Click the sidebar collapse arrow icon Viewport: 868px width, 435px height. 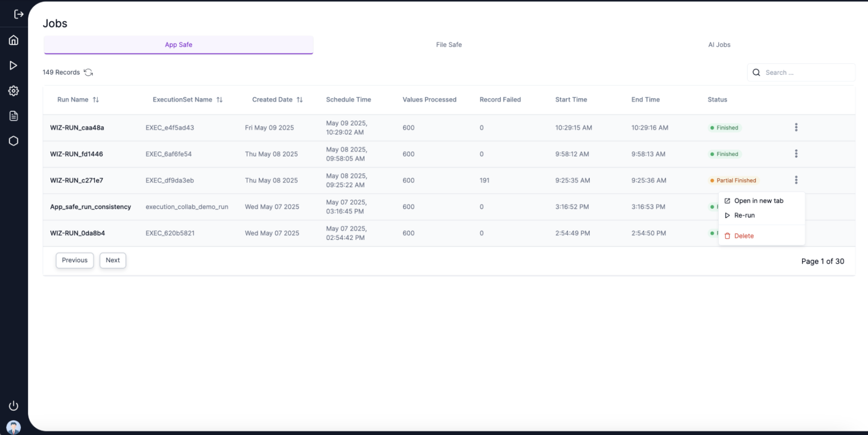[x=19, y=14]
